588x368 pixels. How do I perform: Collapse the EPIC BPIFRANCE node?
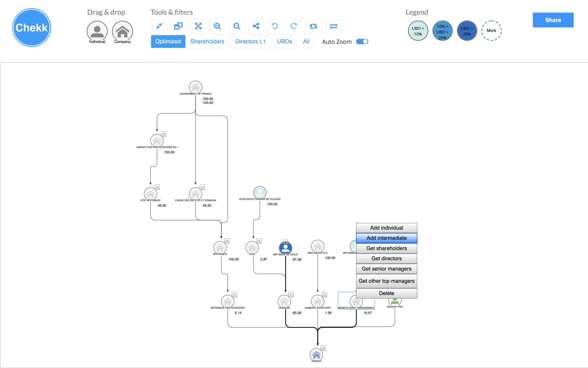pos(157,187)
